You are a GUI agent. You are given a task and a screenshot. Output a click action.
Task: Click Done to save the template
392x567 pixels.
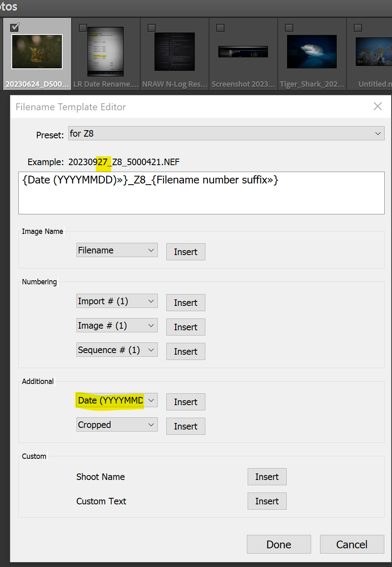click(279, 544)
